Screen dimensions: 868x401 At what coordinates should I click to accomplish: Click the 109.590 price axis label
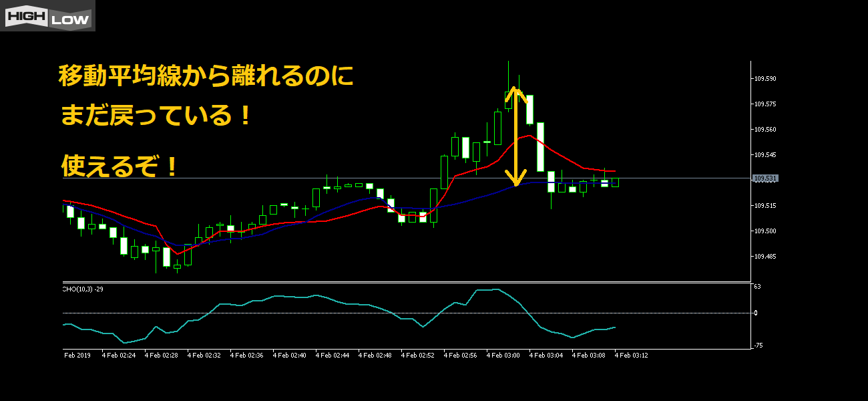[x=765, y=79]
